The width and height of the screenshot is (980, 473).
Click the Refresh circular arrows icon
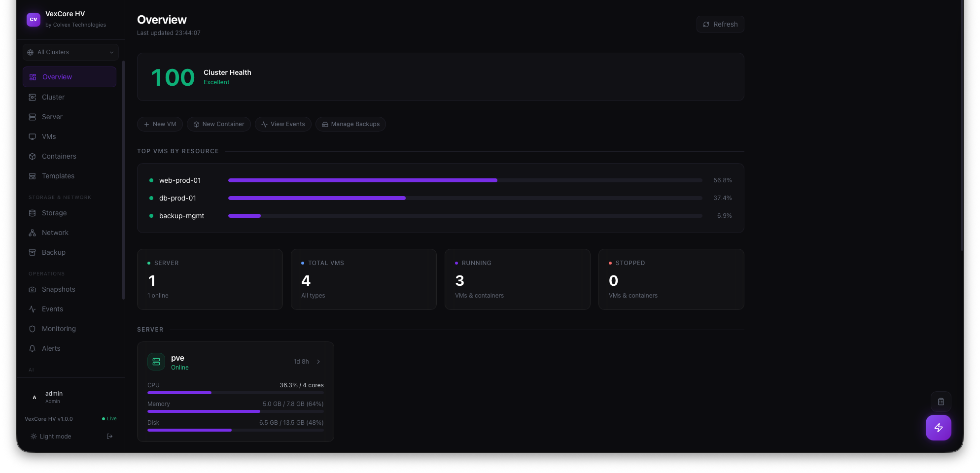click(706, 24)
